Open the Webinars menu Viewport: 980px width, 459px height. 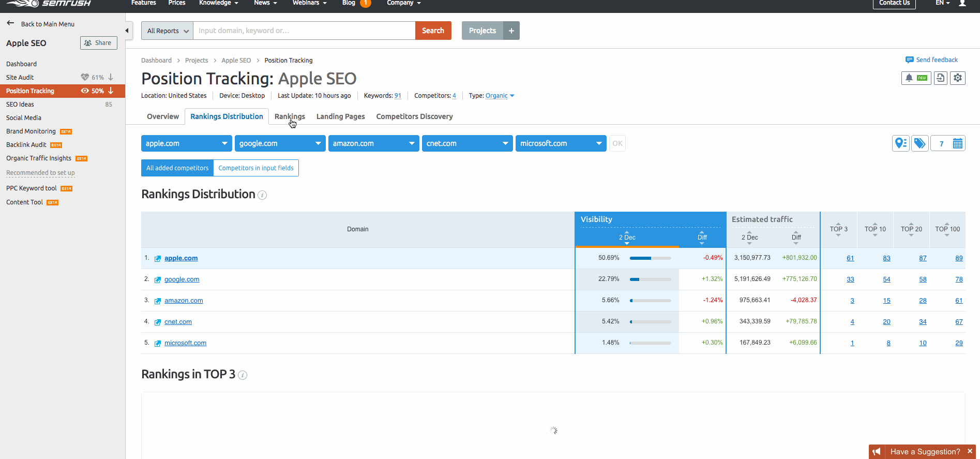point(310,3)
